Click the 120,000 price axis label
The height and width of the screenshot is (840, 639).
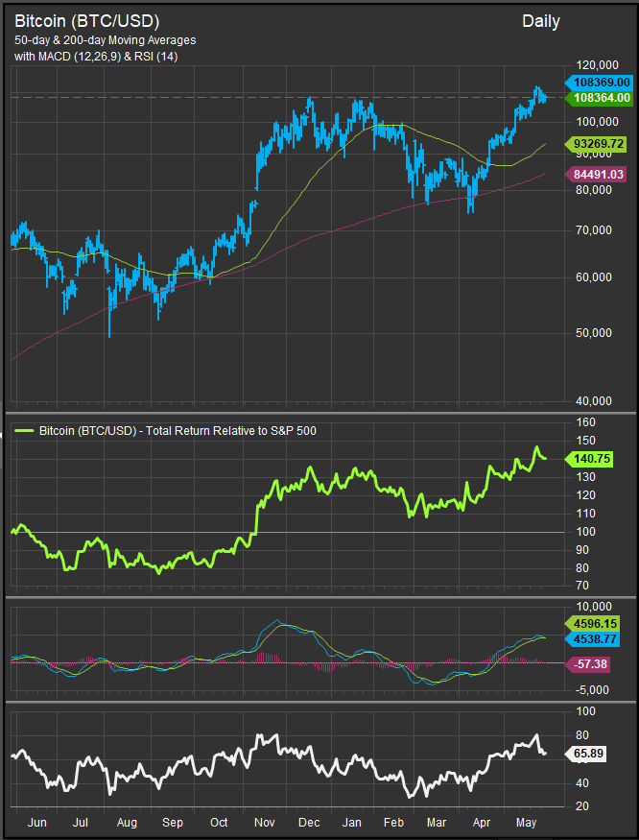coord(595,65)
